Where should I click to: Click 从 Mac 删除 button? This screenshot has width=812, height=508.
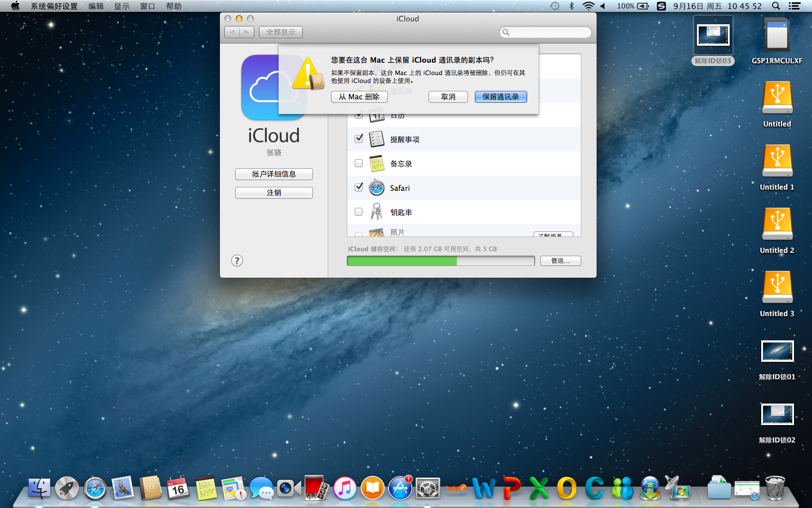pyautogui.click(x=359, y=97)
